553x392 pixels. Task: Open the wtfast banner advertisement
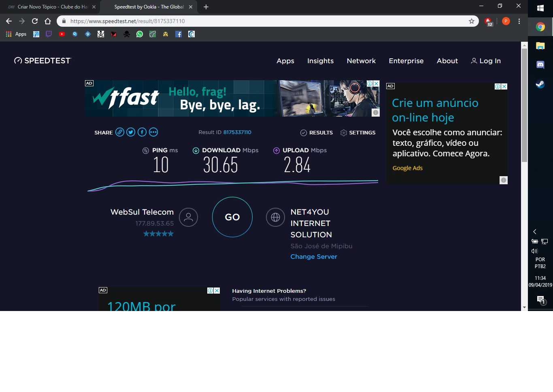click(x=232, y=98)
